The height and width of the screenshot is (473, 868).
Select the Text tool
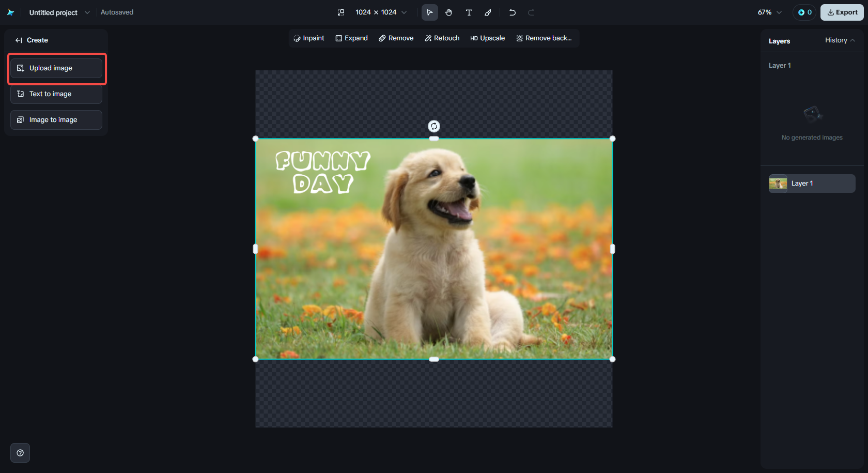(x=469, y=12)
